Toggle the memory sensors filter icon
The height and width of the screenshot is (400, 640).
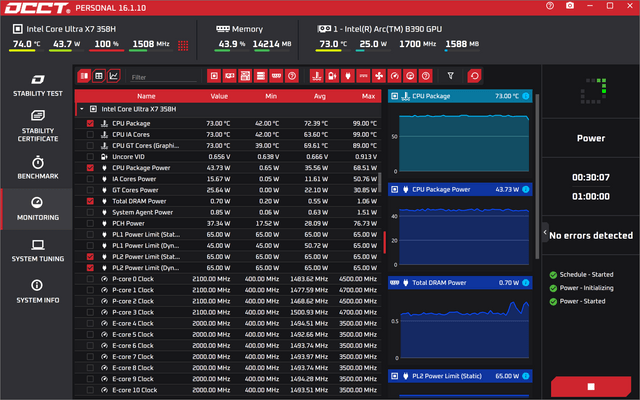pyautogui.click(x=276, y=76)
